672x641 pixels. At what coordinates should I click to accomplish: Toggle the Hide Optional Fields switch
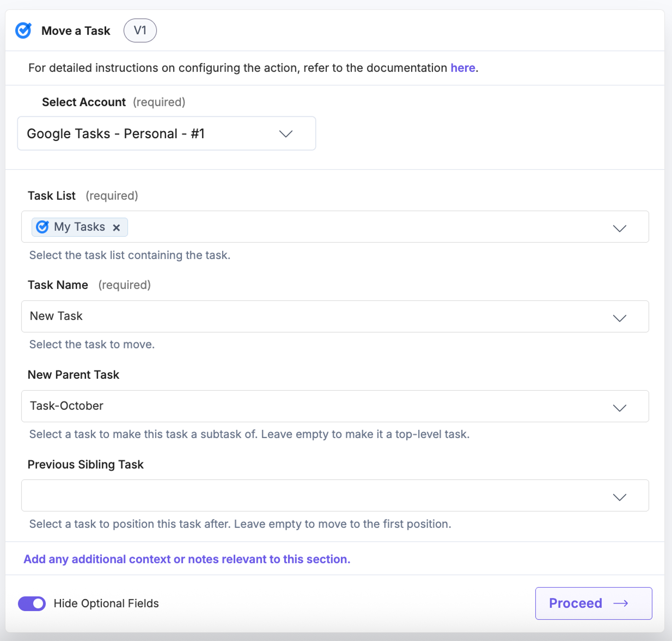(x=32, y=603)
